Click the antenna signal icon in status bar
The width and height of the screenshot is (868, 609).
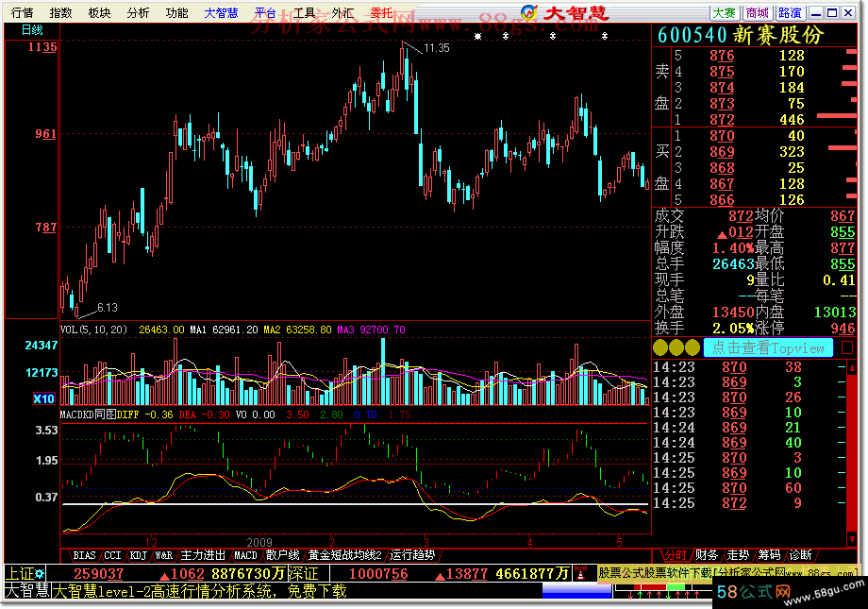pyautogui.click(x=580, y=573)
